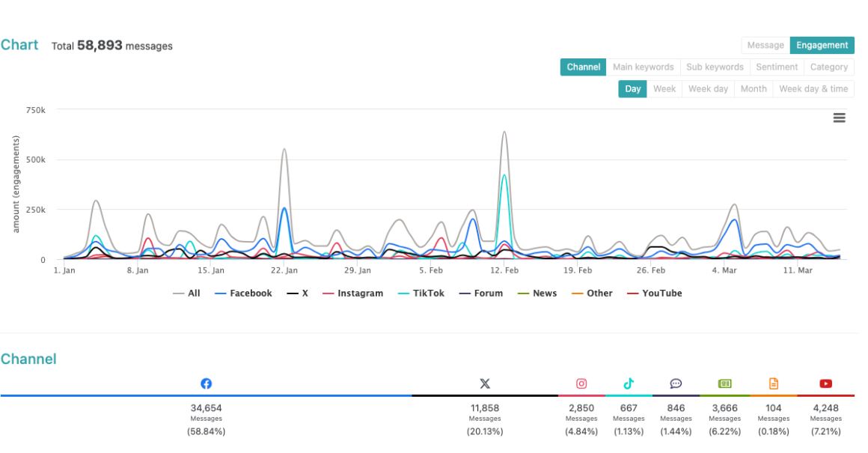This screenshot has height=453, width=868.
Task: Click the Facebook channel icon
Action: (x=206, y=383)
